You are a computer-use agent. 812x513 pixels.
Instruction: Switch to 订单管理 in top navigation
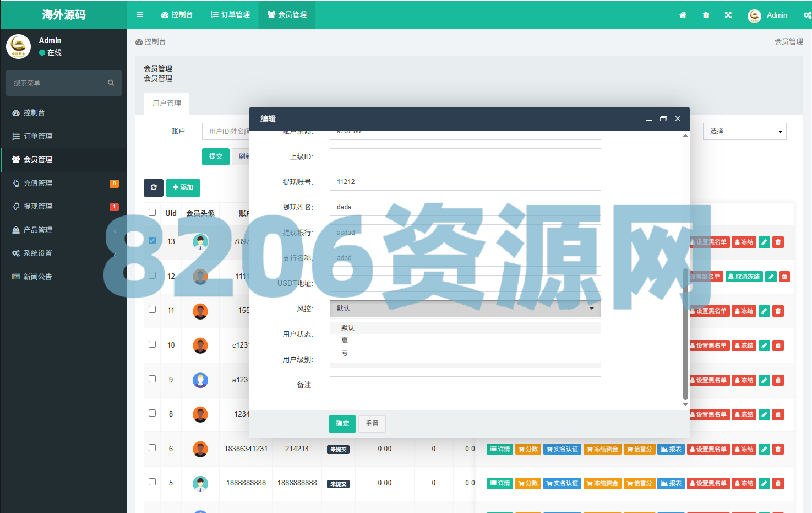coord(231,15)
